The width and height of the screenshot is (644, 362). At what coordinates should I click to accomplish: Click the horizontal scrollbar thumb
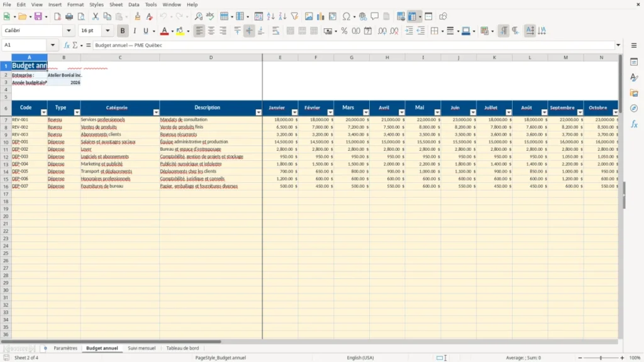(x=111, y=341)
